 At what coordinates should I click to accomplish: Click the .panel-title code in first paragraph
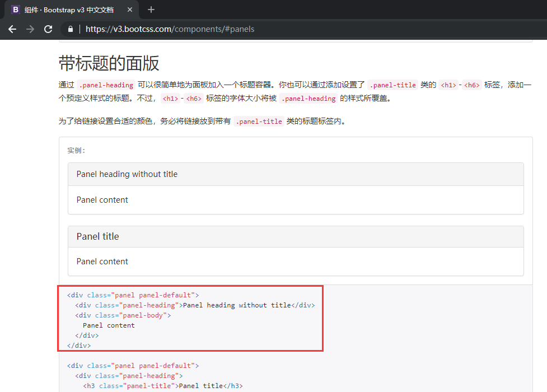click(x=392, y=85)
